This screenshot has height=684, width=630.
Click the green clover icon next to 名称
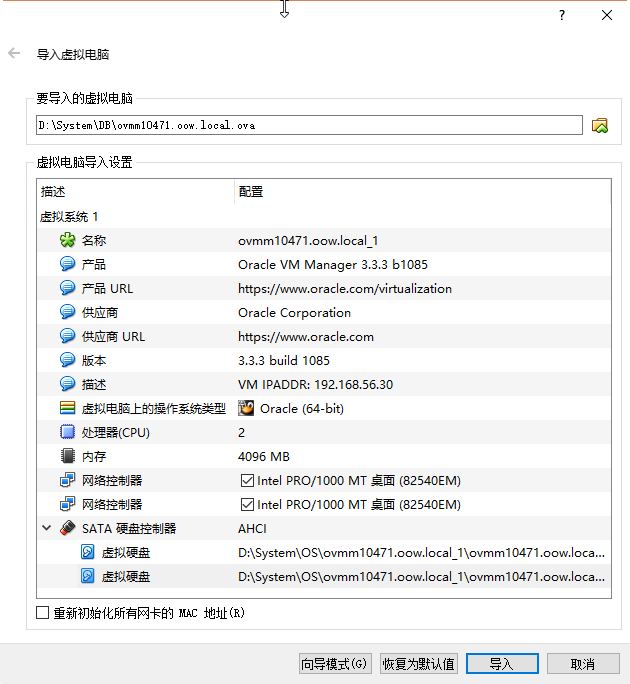click(67, 240)
